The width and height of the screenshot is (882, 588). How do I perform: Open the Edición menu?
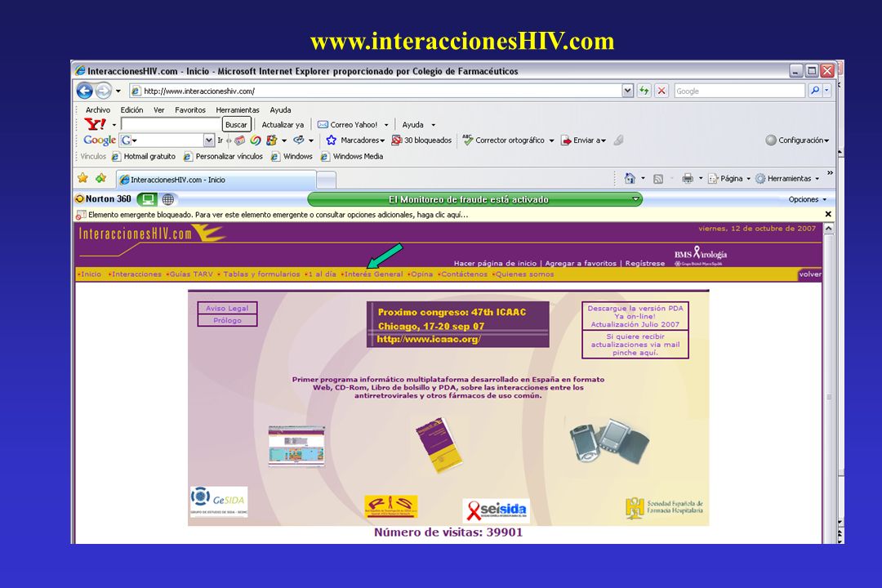[131, 109]
